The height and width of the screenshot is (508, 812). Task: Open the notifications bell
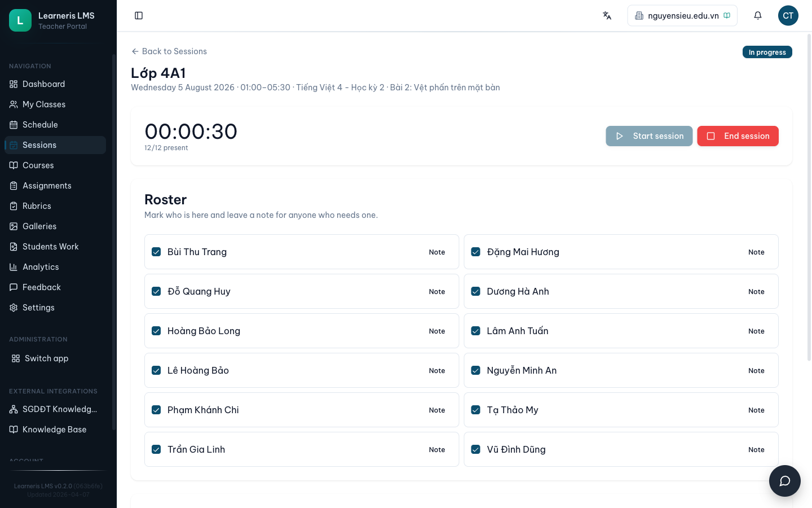click(x=758, y=16)
